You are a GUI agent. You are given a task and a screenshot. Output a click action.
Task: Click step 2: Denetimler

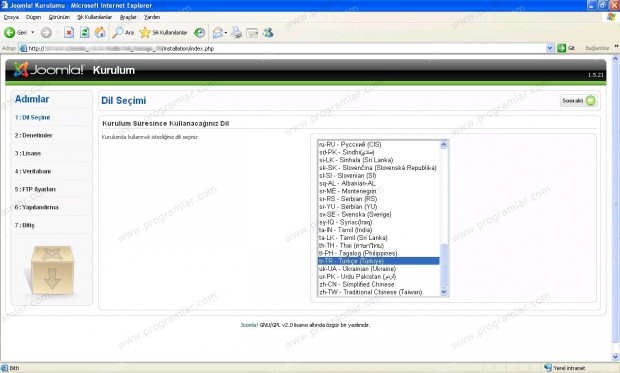(x=34, y=135)
